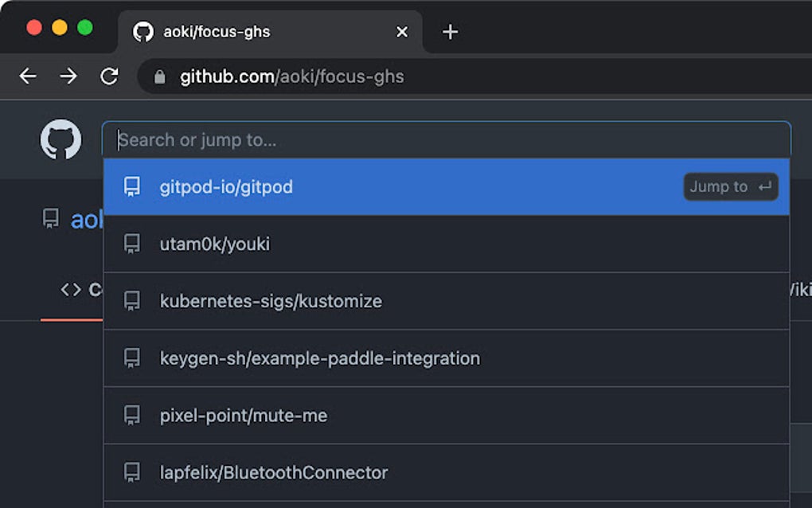Click the GitHub favicon in the browser tab

(143, 32)
